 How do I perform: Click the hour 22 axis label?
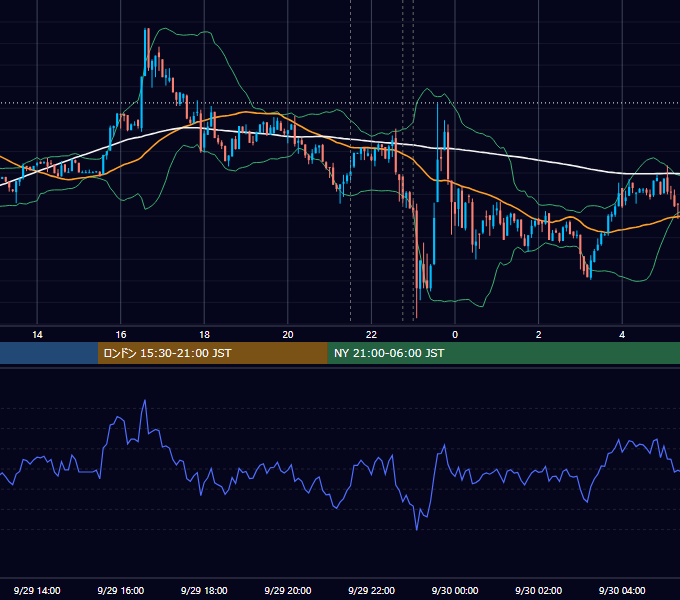coord(371,335)
